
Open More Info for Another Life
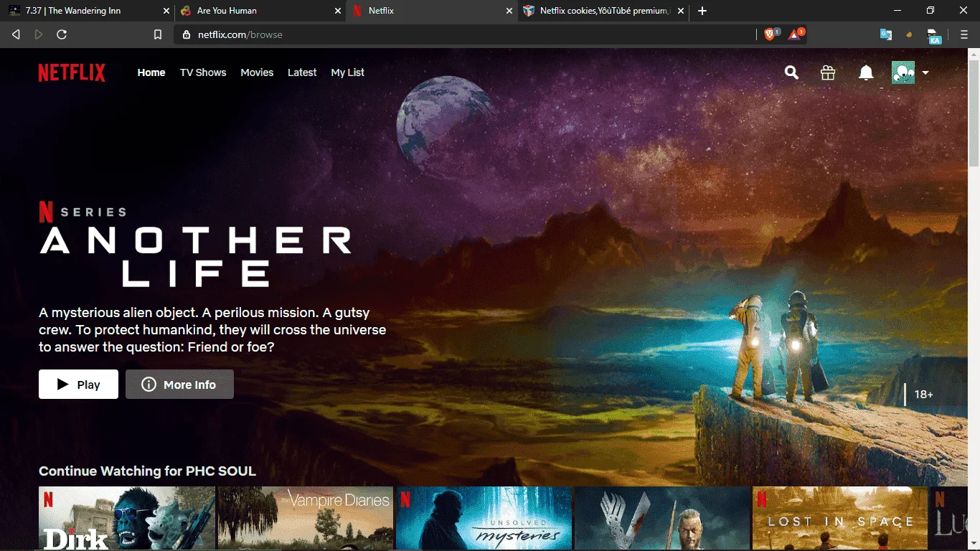pyautogui.click(x=179, y=385)
